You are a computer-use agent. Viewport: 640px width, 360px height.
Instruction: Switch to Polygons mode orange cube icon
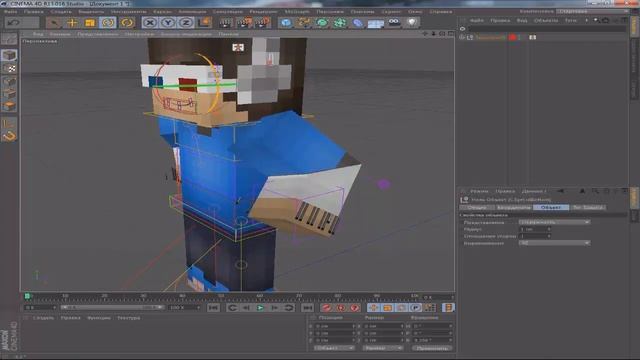click(9, 107)
